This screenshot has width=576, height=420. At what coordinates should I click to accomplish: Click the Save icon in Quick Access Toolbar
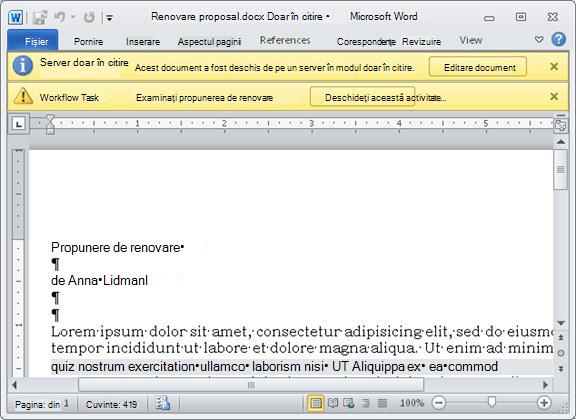click(40, 17)
